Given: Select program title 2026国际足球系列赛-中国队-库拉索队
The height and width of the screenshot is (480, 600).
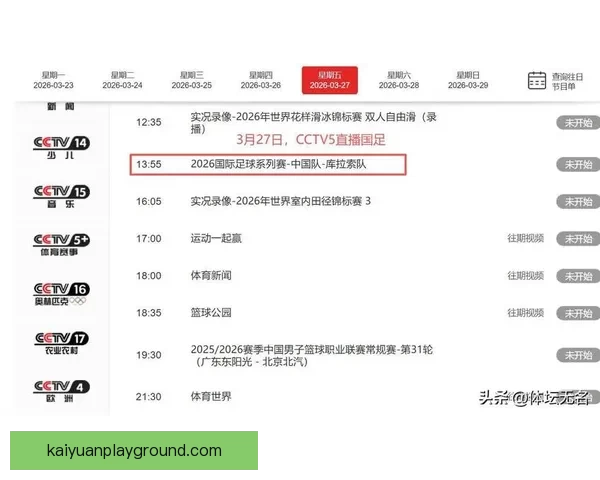Looking at the screenshot, I should (278, 164).
